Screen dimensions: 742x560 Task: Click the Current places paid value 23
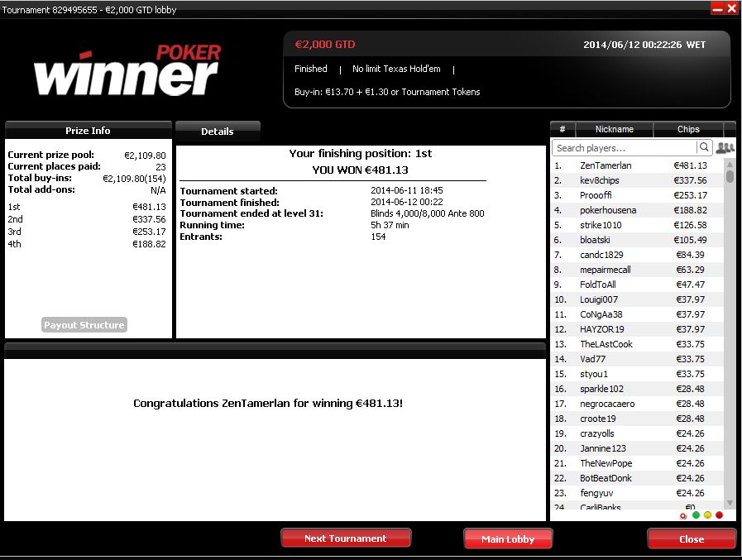[161, 167]
